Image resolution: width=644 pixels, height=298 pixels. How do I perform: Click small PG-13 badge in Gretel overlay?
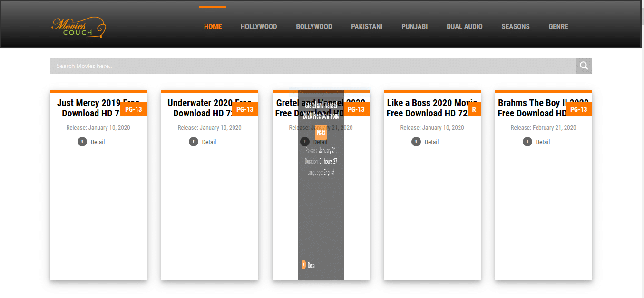pyautogui.click(x=321, y=133)
